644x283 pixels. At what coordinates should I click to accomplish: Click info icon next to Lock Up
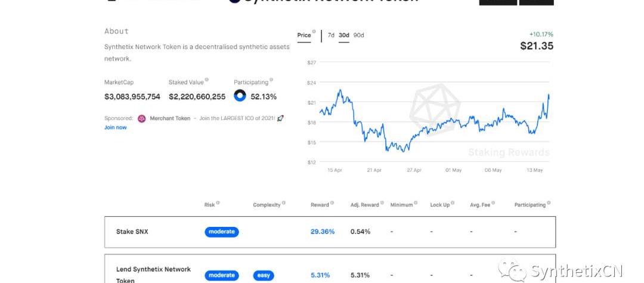[453, 203]
